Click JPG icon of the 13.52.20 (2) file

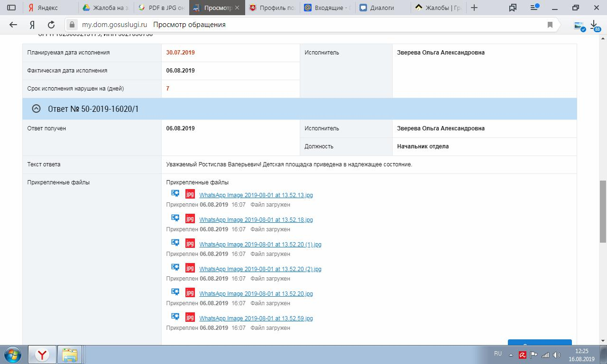pos(190,268)
